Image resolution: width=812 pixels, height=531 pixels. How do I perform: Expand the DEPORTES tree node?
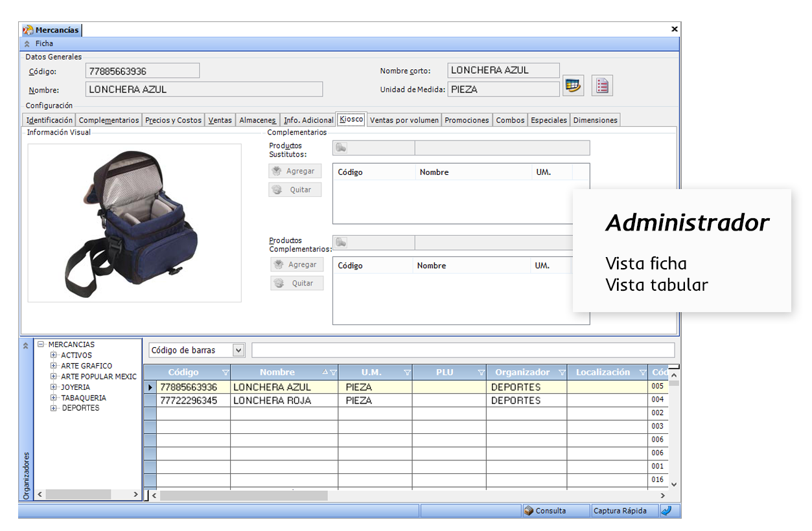point(54,409)
